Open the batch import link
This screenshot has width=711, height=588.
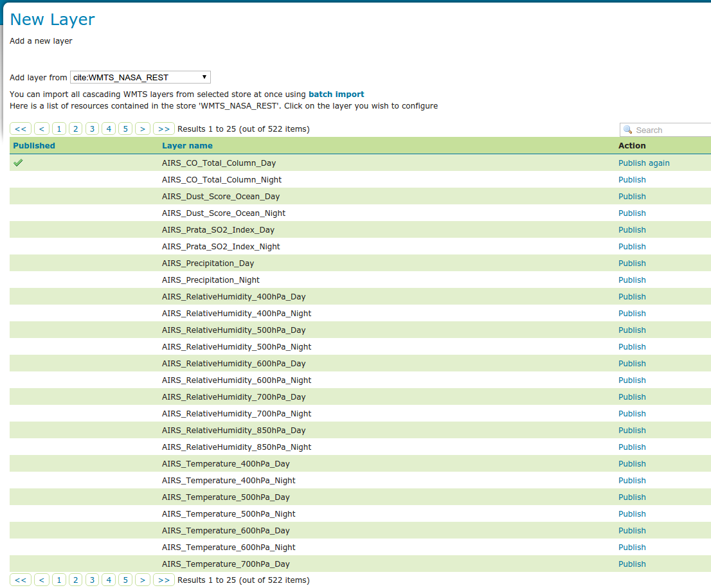pos(336,94)
